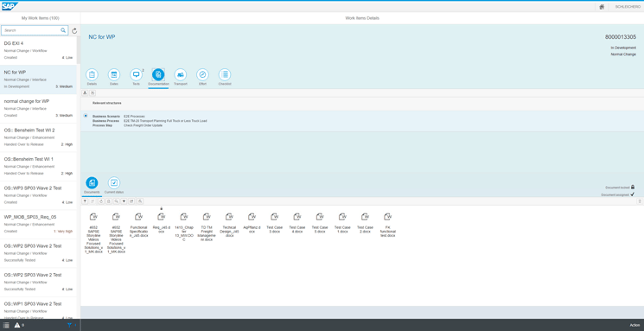Select WP_MOB_SP03_Req_05 work item

point(38,224)
